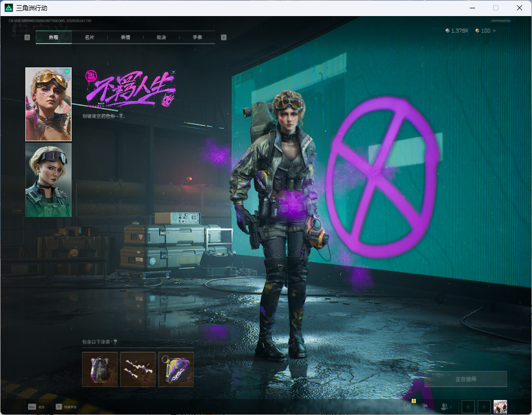Open the squad members icon
Screen dimensions: 532x415
click(x=445, y=406)
